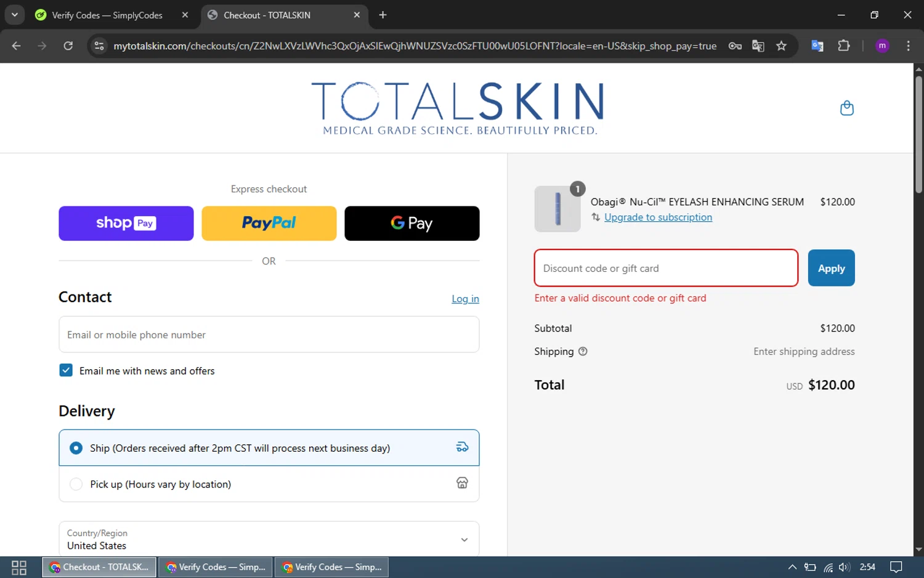
Task: Click product name Obagi Nu-Cil EYELASH ENHANCING SERUM
Action: tap(697, 201)
